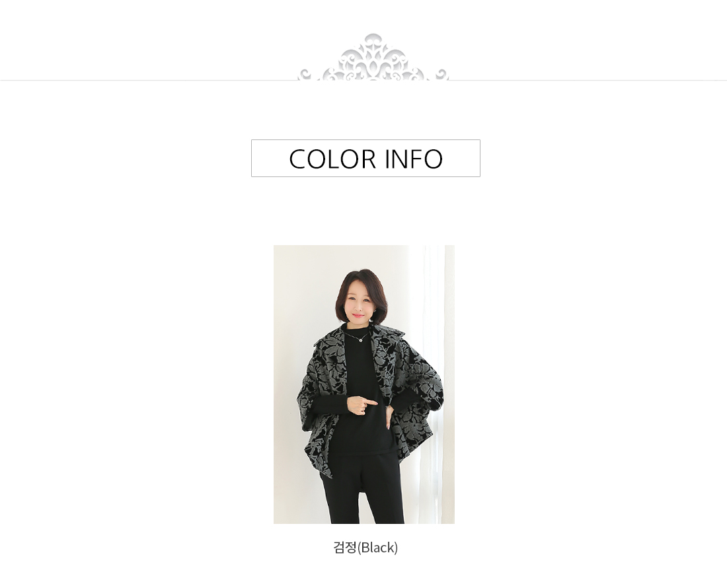Click the model's pointing hand in photo
This screenshot has width=727, height=588.
coord(362,405)
